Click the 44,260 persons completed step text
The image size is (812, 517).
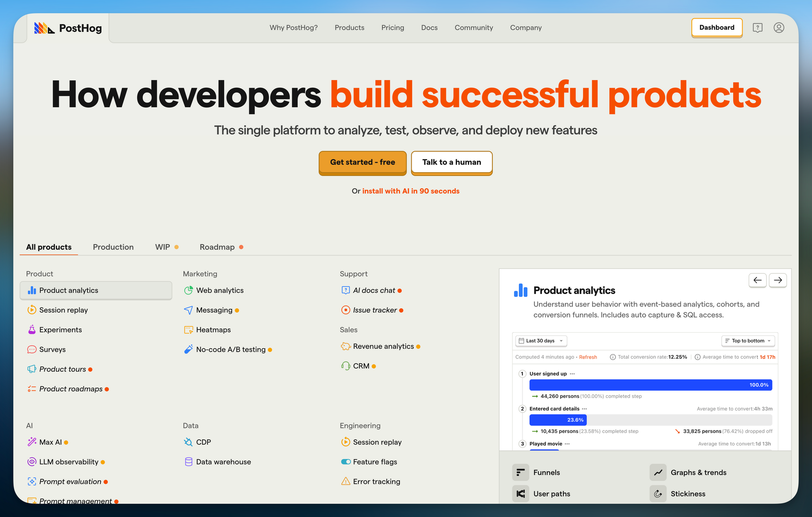click(591, 396)
